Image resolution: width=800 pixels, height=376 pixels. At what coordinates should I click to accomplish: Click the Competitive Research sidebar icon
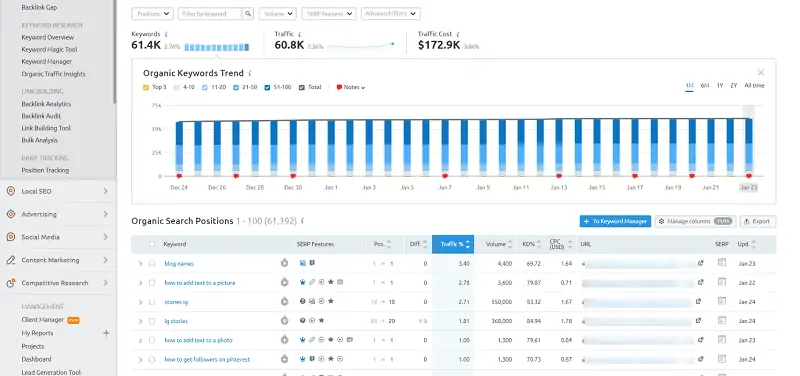click(11, 283)
